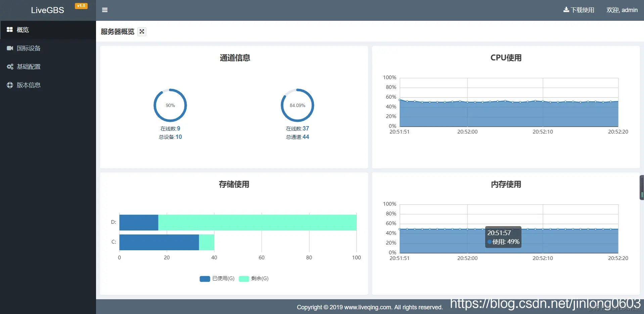Click D: drive remaining storage bar
This screenshot has height=314, width=644.
[257, 222]
